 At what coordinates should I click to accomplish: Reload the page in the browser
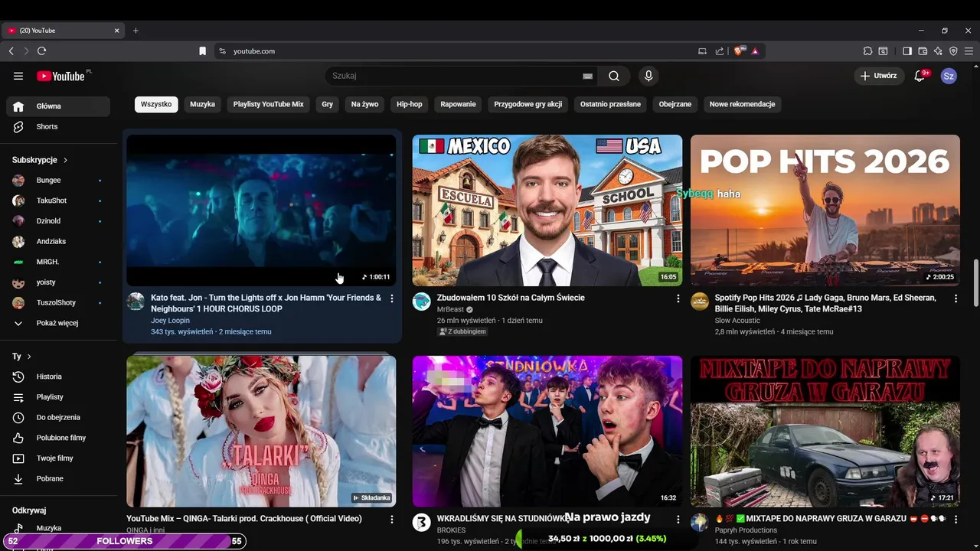click(41, 51)
